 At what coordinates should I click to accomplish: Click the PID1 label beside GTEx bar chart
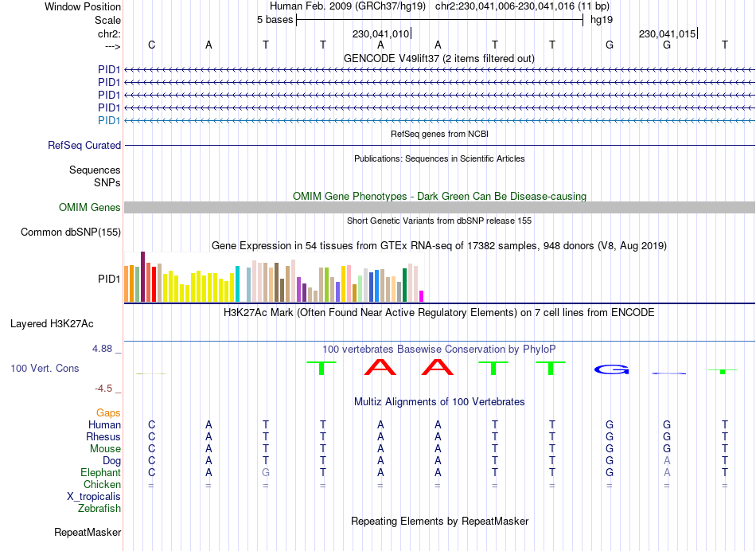[109, 279]
